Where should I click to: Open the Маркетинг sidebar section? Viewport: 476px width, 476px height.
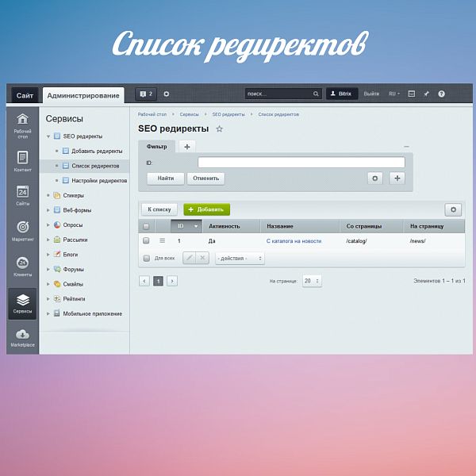22,231
